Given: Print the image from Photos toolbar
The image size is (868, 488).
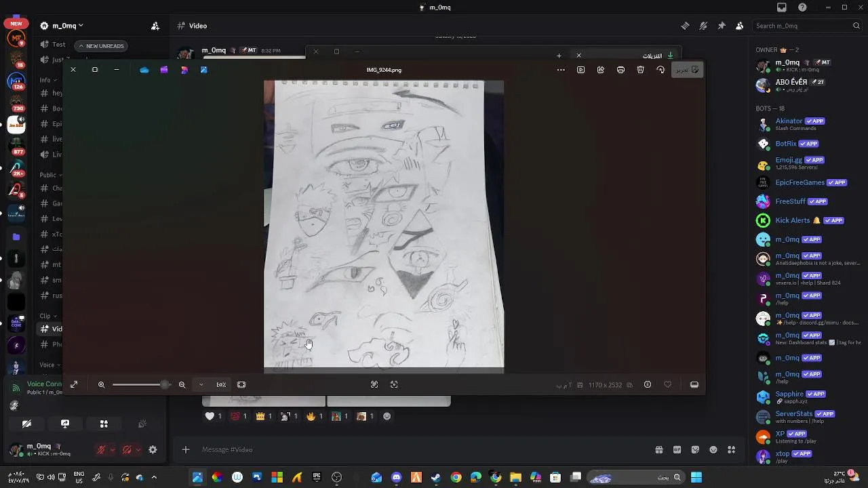Looking at the screenshot, I should tap(620, 70).
